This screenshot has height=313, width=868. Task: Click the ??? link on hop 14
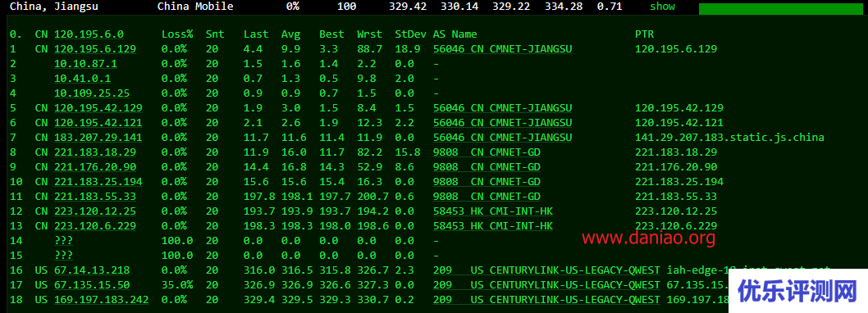64,241
